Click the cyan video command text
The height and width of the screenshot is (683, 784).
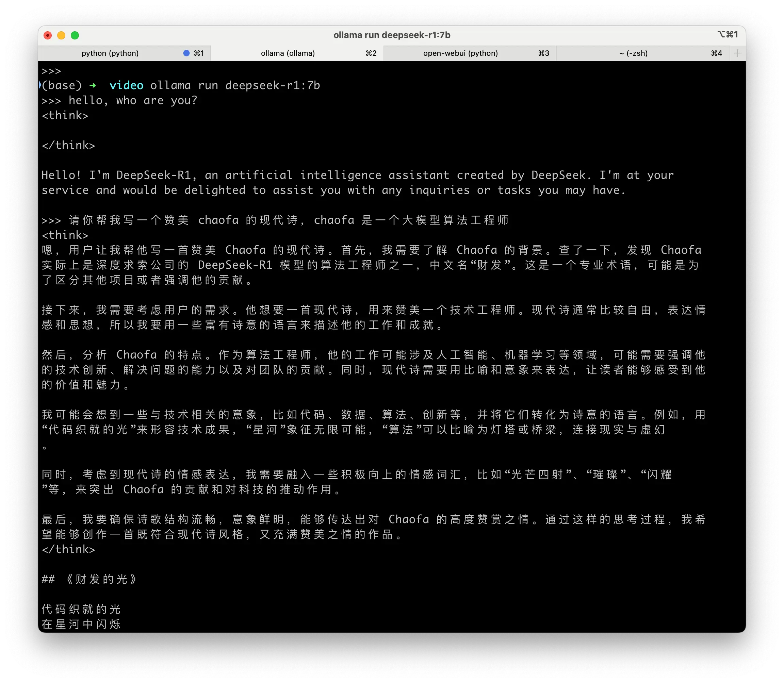[127, 85]
